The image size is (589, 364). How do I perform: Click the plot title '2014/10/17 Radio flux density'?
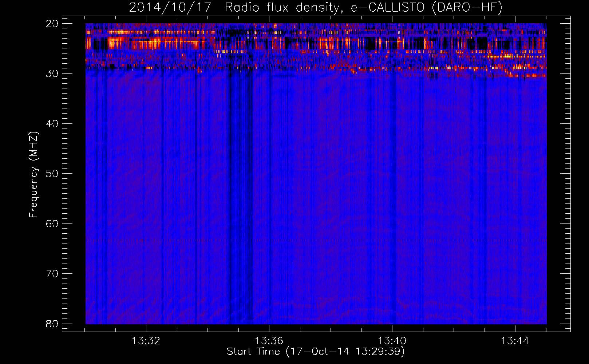point(235,8)
